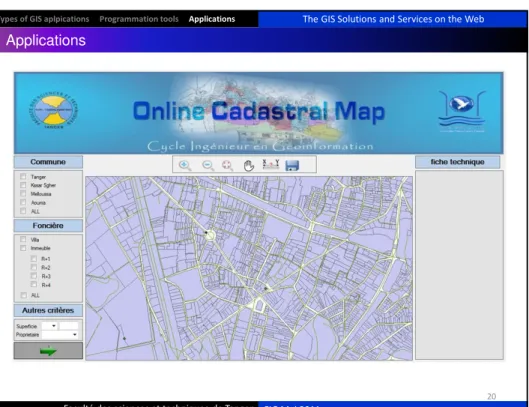529x407 pixels.
Task: Choose the X Y coordinates measure tool
Action: (x=271, y=164)
